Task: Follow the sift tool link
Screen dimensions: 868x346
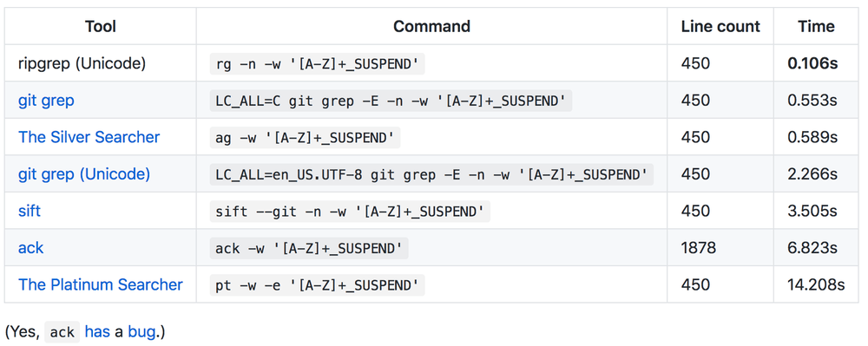Action: (x=30, y=211)
